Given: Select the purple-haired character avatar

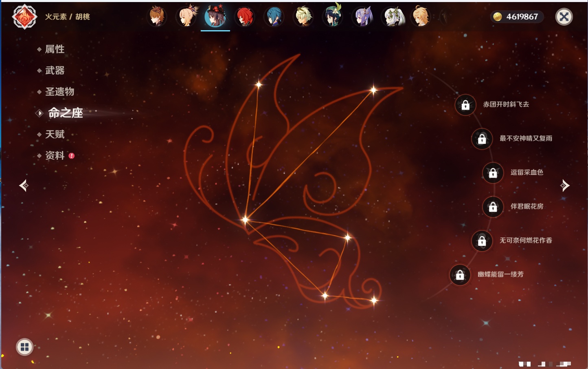Looking at the screenshot, I should (362, 17).
